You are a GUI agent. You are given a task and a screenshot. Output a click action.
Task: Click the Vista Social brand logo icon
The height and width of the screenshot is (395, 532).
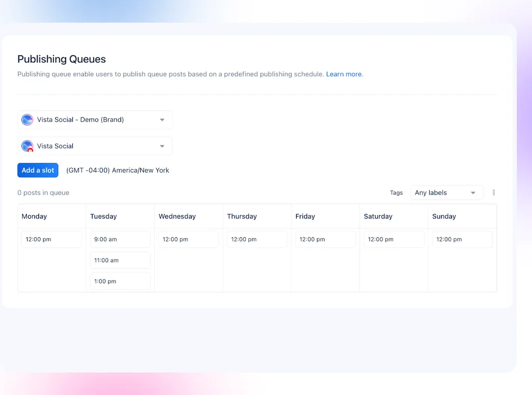[27, 120]
